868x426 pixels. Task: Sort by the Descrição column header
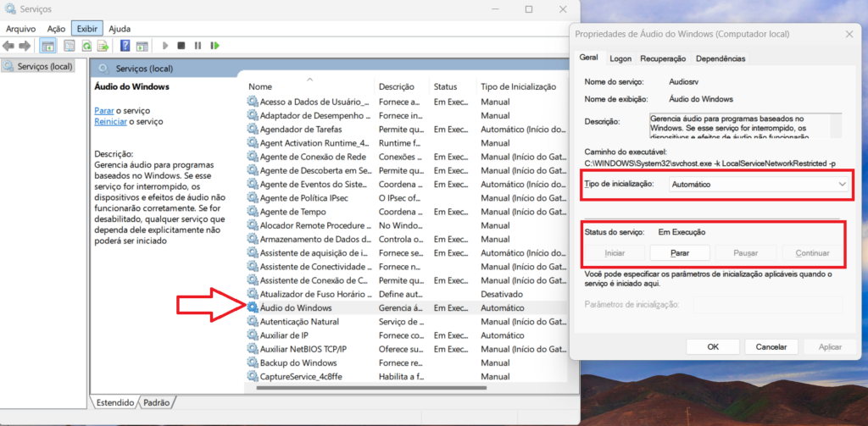pyautogui.click(x=403, y=86)
